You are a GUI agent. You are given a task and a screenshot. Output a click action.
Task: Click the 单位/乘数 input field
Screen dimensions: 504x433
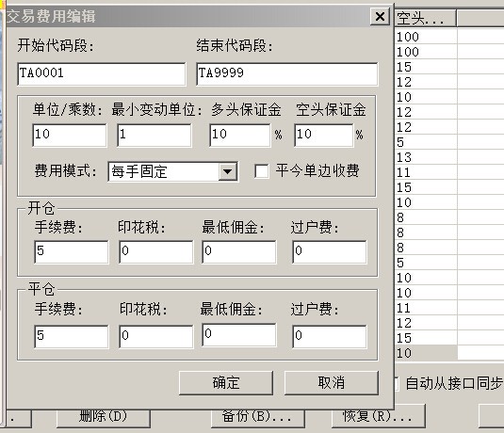[x=70, y=136]
